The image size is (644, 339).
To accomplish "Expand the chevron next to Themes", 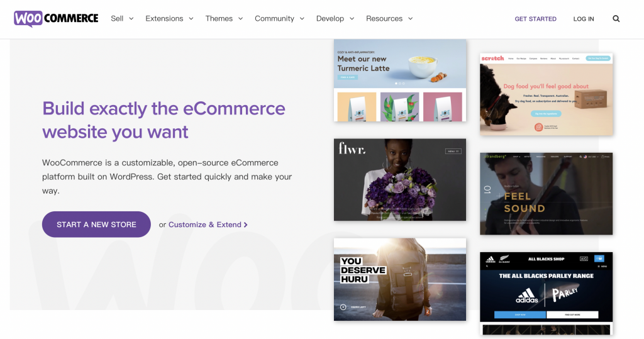I will pyautogui.click(x=241, y=19).
